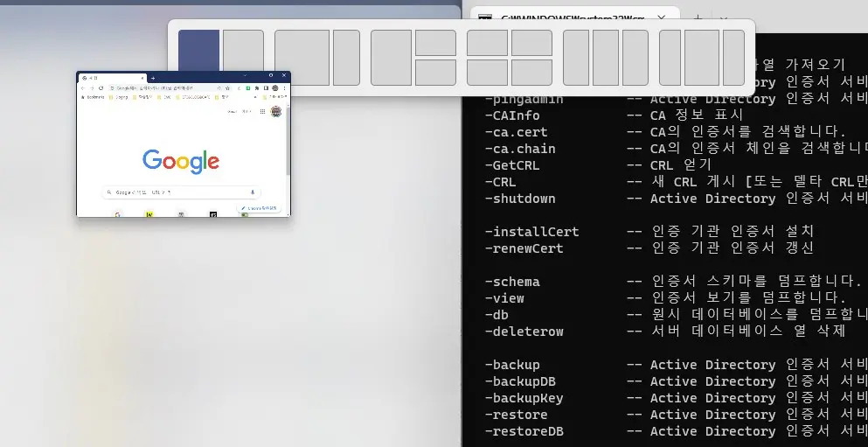Choose bottom-left quadrant of four-grid snap layout
Screen dimensions: 868x447
487,73
